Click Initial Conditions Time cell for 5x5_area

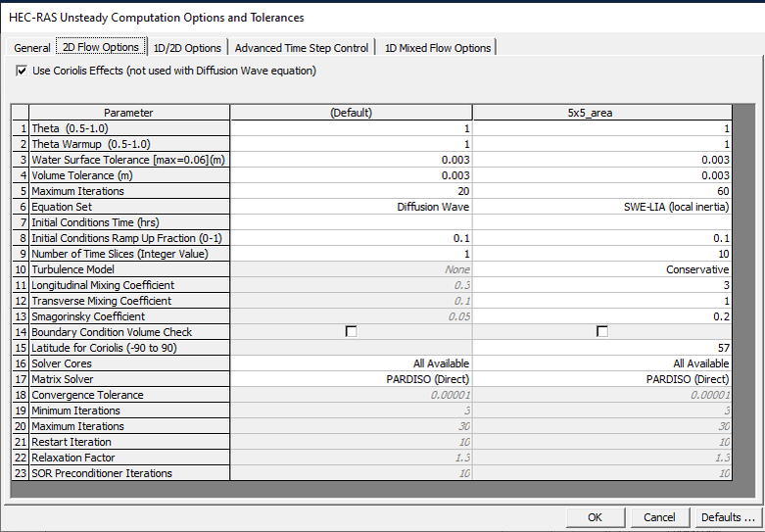[602, 222]
